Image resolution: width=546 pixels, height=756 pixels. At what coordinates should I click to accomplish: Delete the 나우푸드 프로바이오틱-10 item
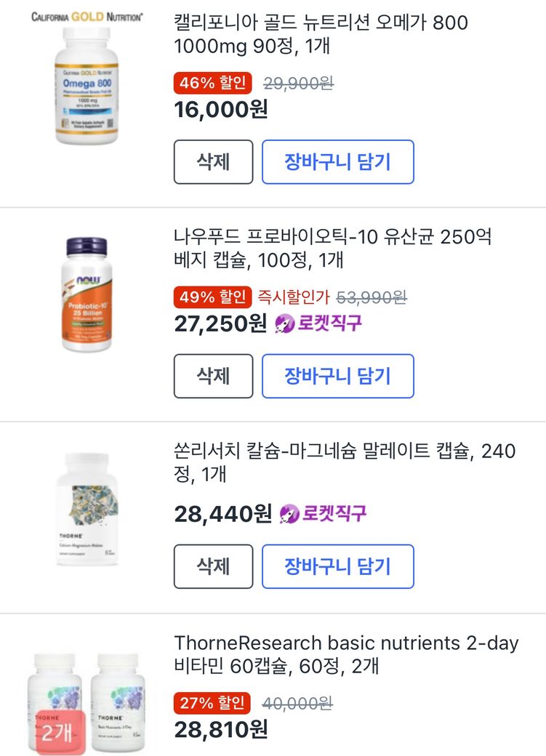click(213, 376)
